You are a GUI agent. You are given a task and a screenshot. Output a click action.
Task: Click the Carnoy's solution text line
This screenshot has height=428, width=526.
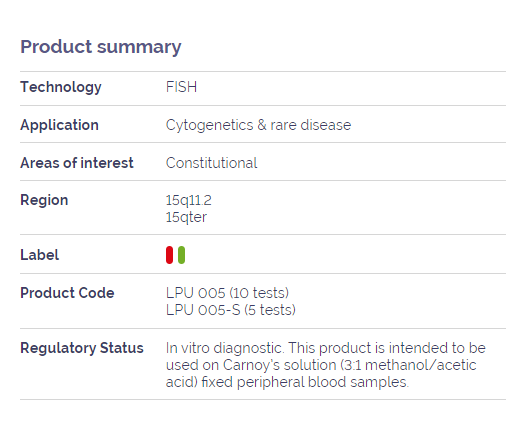click(x=321, y=365)
